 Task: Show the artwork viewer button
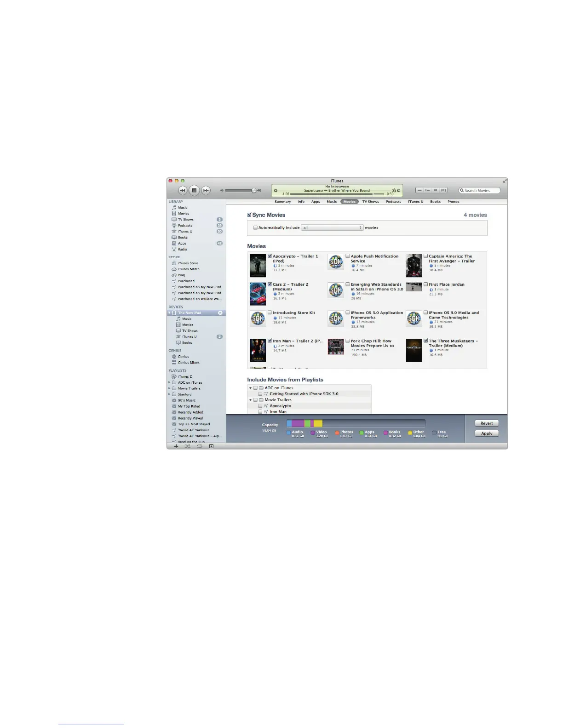coord(211,446)
